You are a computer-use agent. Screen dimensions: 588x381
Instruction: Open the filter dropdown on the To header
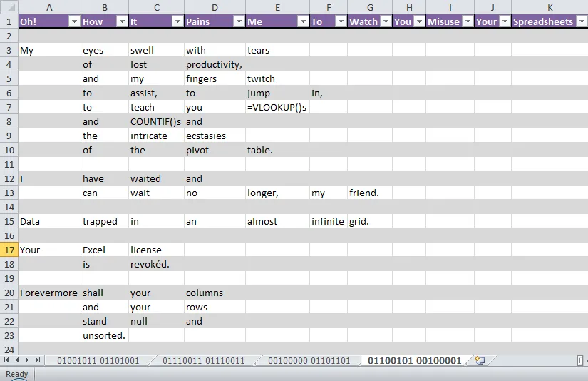[341, 21]
